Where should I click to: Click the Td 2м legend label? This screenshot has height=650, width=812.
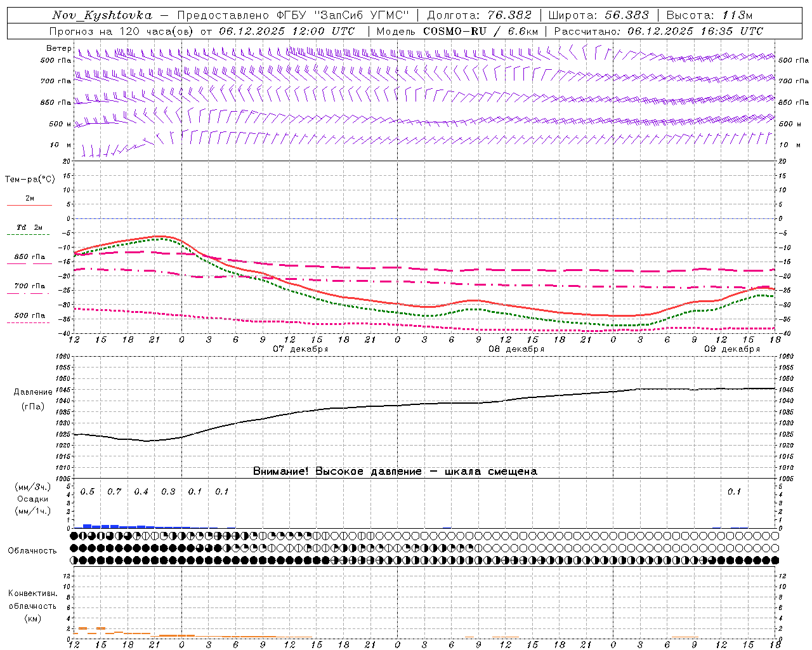29,227
